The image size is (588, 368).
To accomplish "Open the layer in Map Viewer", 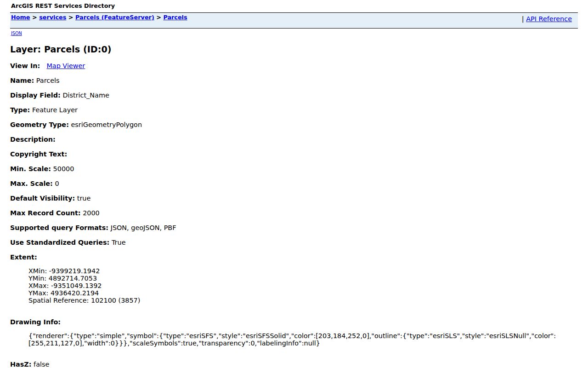I will pos(66,66).
